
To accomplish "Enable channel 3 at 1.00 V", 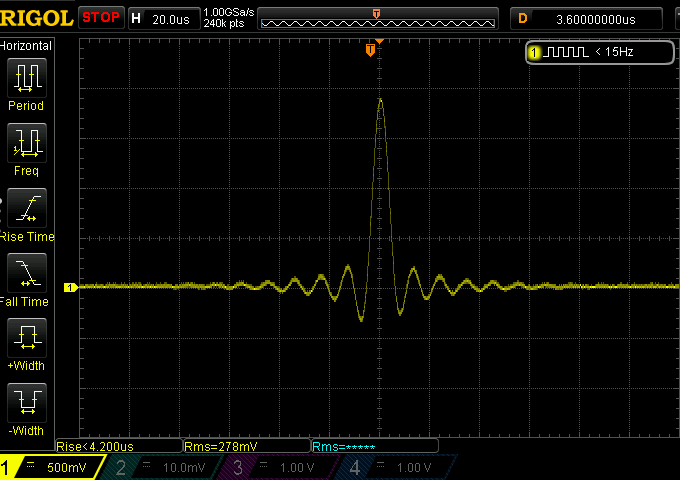I will point(281,467).
